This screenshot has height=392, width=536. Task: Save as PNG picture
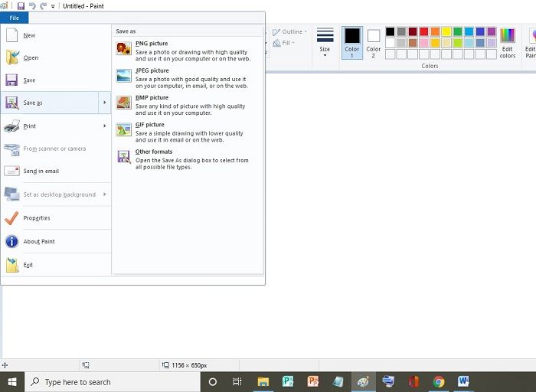[x=188, y=51]
